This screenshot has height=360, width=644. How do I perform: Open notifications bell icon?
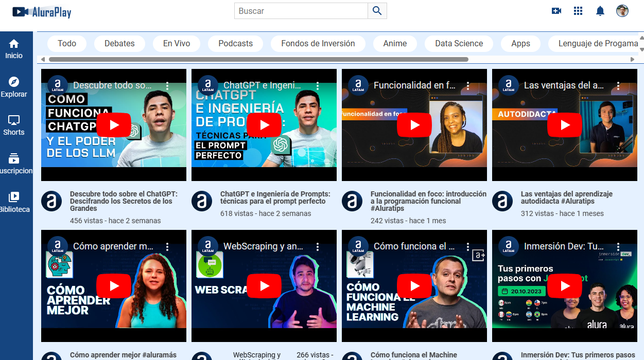600,11
